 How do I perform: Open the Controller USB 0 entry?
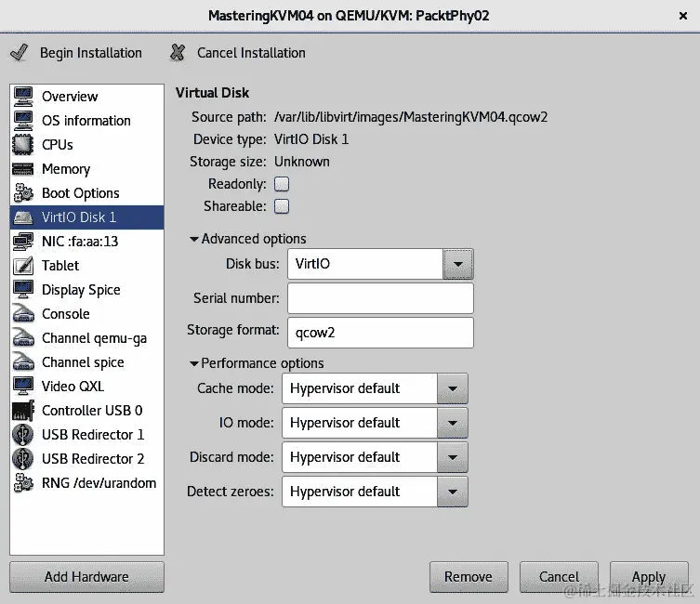click(x=87, y=411)
